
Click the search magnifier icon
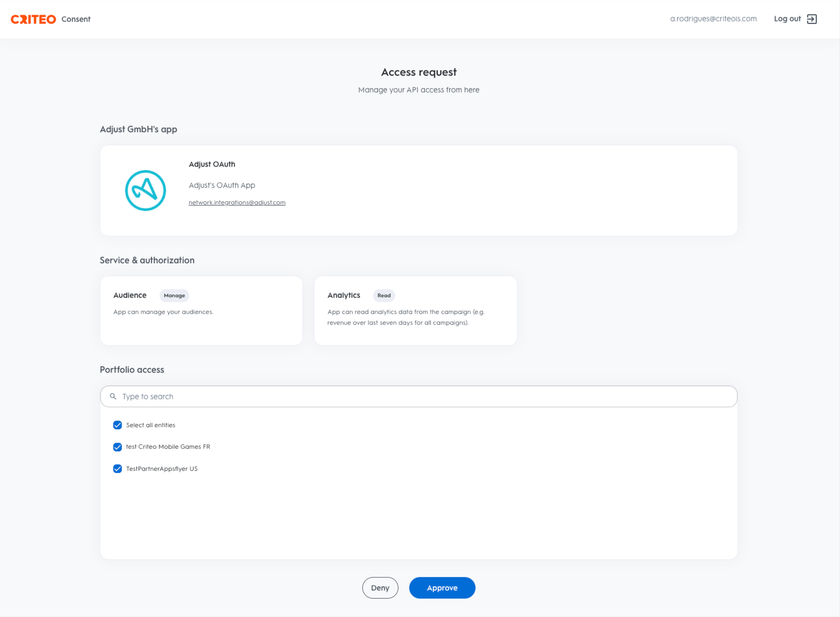(113, 396)
